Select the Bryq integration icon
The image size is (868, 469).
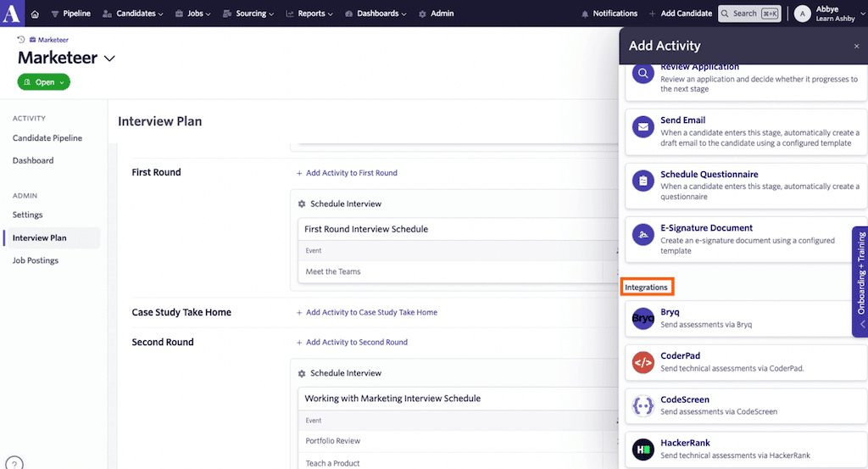(643, 319)
